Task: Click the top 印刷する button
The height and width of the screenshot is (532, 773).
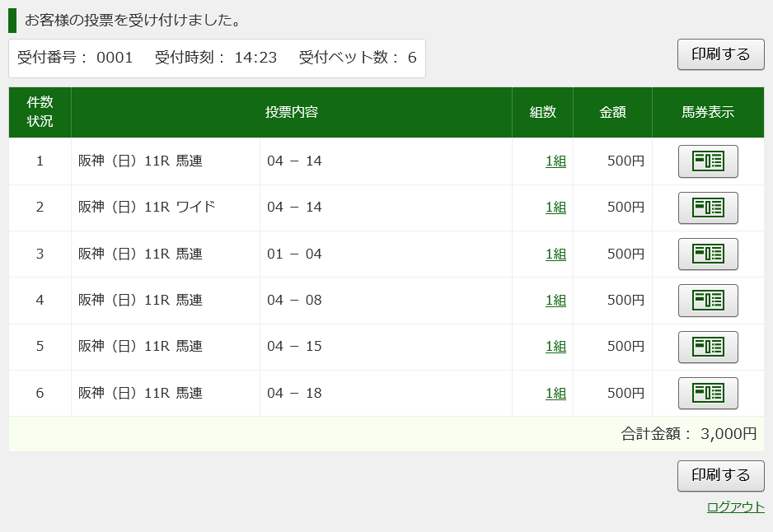Action: point(721,54)
